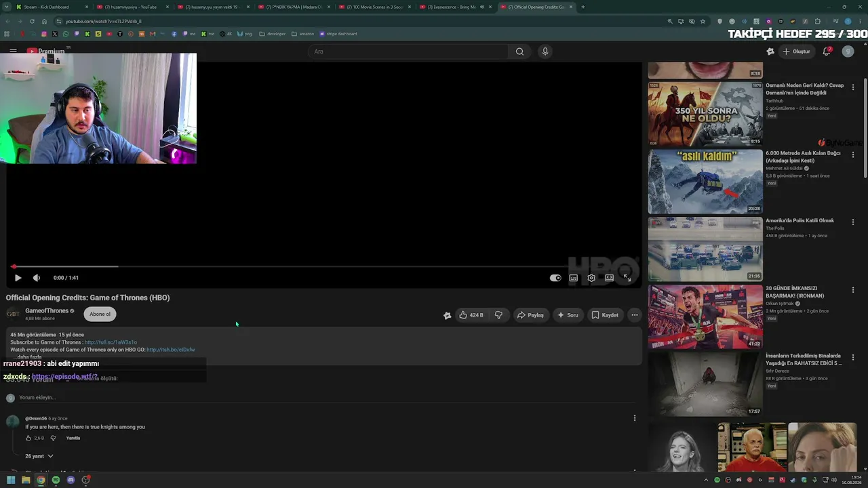Focus the YouTube Ara search field
Image resolution: width=868 pixels, height=488 pixels.
click(408, 52)
